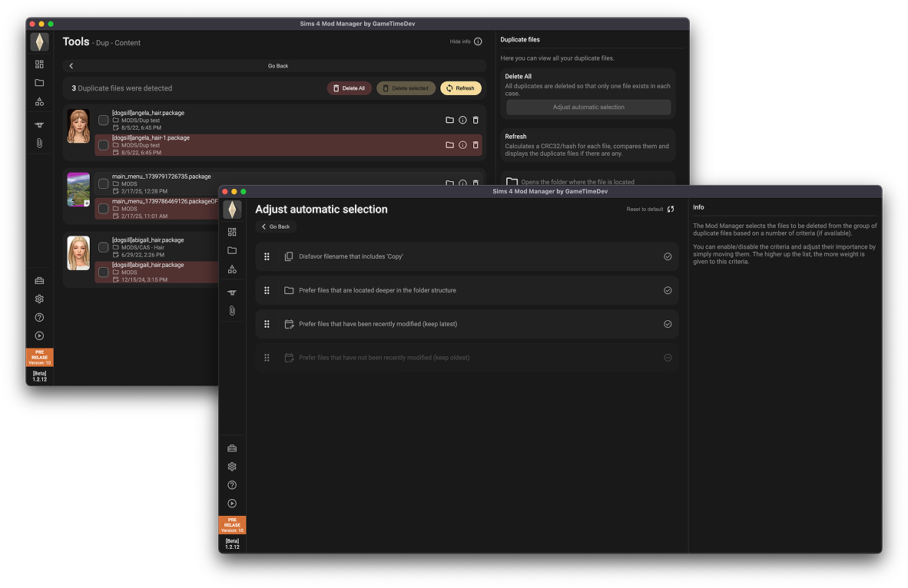This screenshot has width=908, height=588.
Task: Show info for angela_hair-1.package file
Action: click(x=462, y=144)
